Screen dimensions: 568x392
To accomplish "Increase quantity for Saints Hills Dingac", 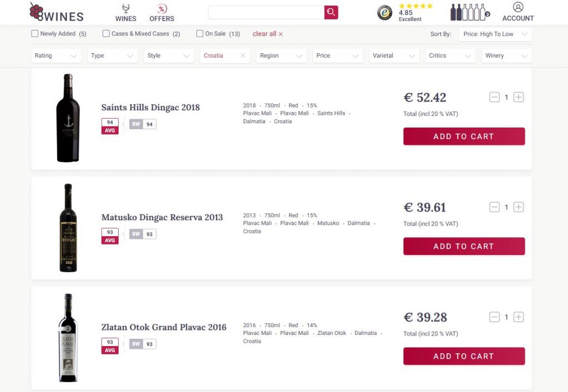I will coord(519,97).
